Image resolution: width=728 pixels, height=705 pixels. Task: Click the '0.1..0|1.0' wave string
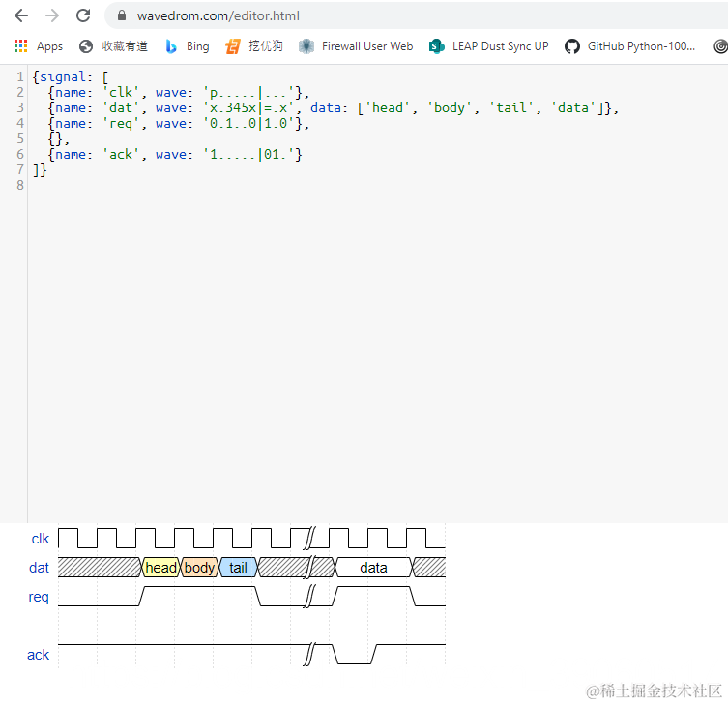248,124
